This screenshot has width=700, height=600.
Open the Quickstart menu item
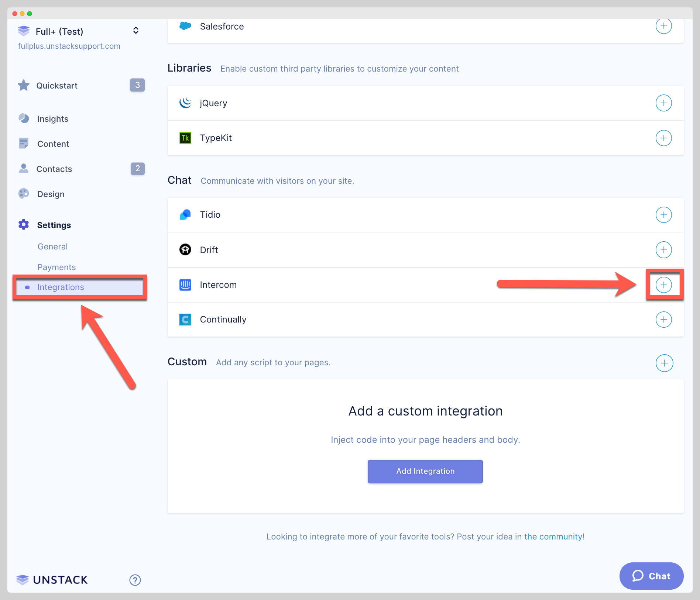point(57,86)
